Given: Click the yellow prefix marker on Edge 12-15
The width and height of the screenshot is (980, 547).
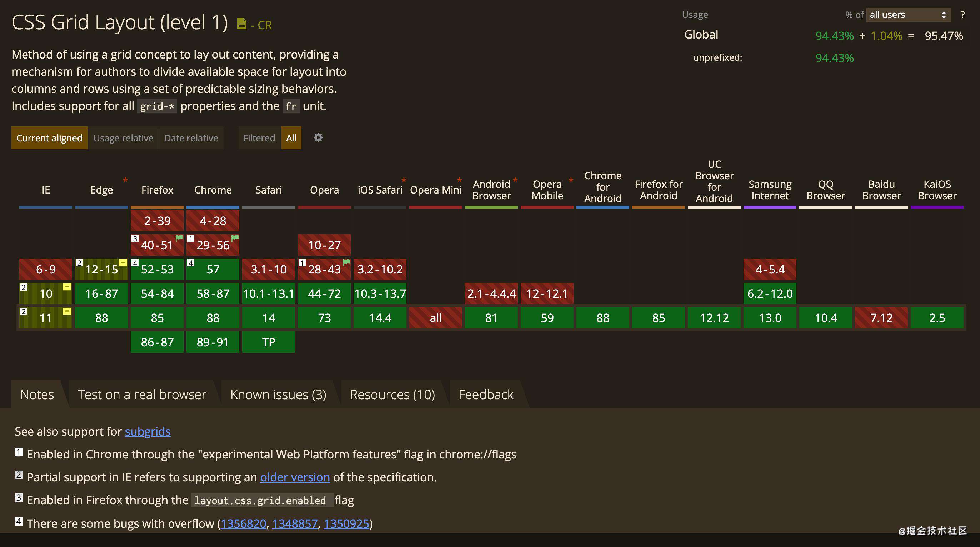Looking at the screenshot, I should (122, 262).
